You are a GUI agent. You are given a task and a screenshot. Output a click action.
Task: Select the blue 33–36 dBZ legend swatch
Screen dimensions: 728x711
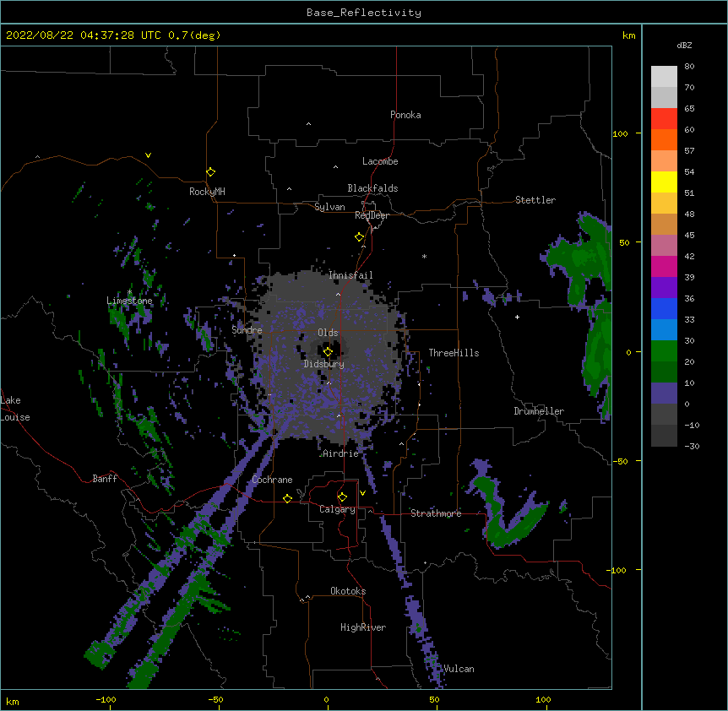[664, 308]
